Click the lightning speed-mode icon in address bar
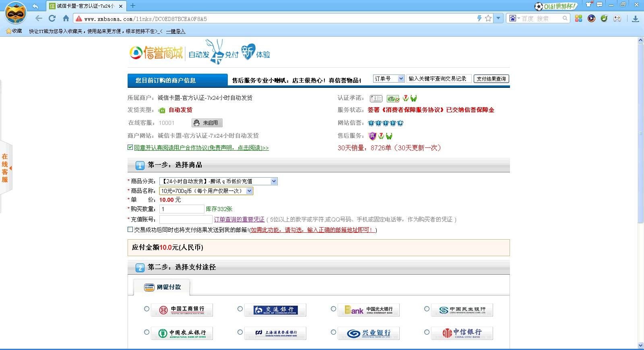 pyautogui.click(x=479, y=19)
